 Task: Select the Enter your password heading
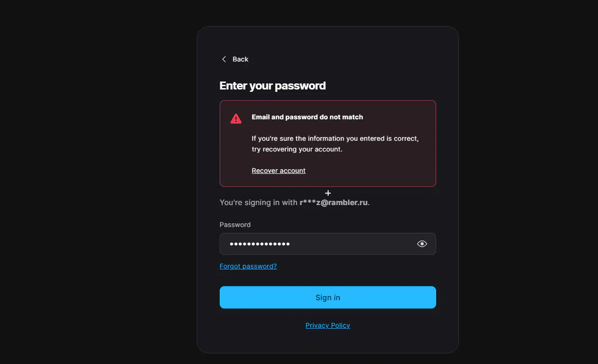[x=272, y=86]
